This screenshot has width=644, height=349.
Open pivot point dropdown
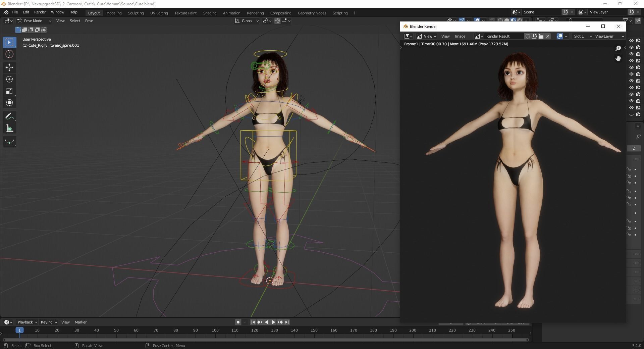[x=267, y=21]
